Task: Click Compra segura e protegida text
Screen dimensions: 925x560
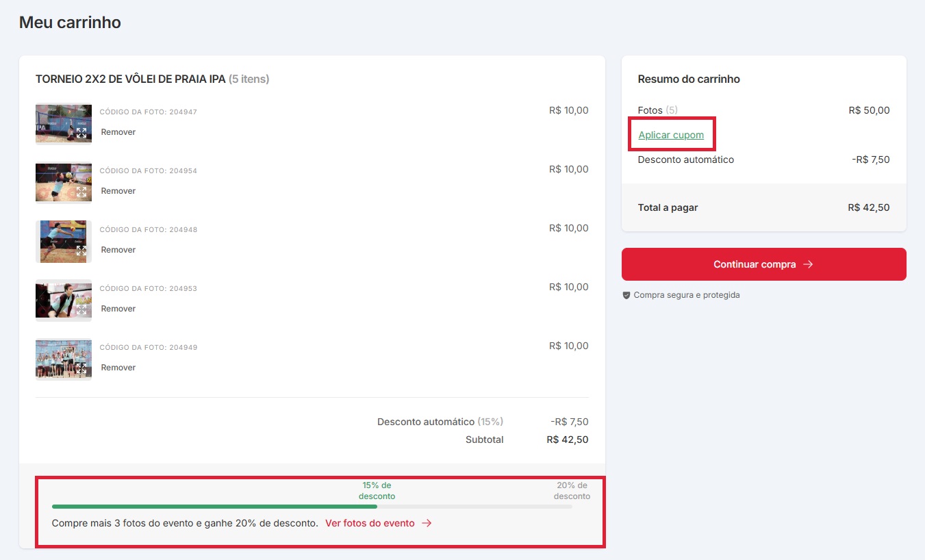Action: (687, 295)
